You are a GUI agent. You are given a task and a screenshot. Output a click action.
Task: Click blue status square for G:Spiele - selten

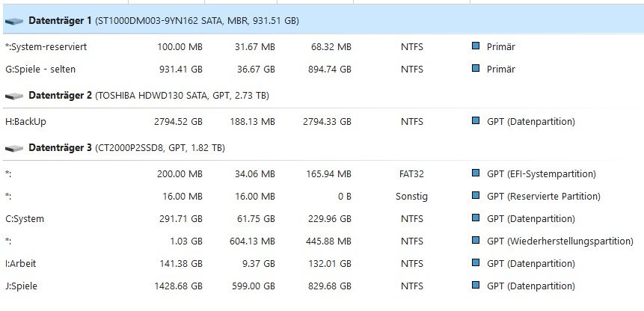pyautogui.click(x=476, y=69)
